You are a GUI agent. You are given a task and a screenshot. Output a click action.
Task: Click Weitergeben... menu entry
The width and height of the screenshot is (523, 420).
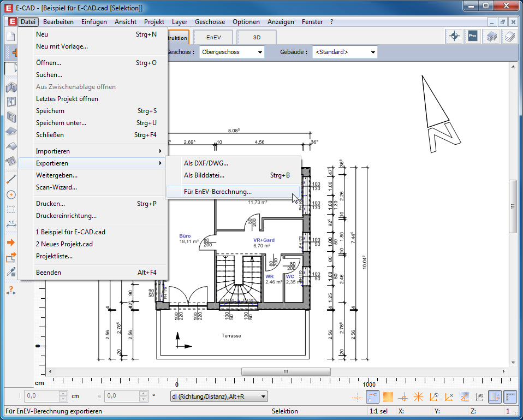(93, 175)
